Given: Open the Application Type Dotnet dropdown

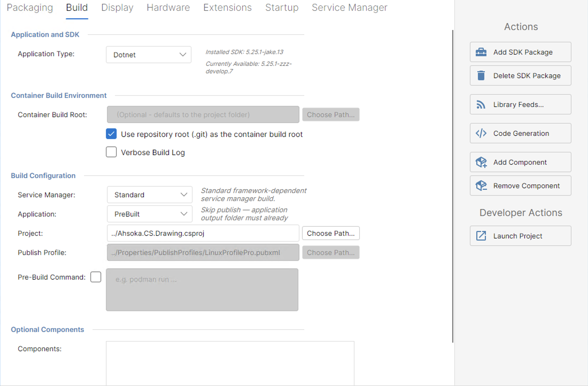Looking at the screenshot, I should (149, 55).
